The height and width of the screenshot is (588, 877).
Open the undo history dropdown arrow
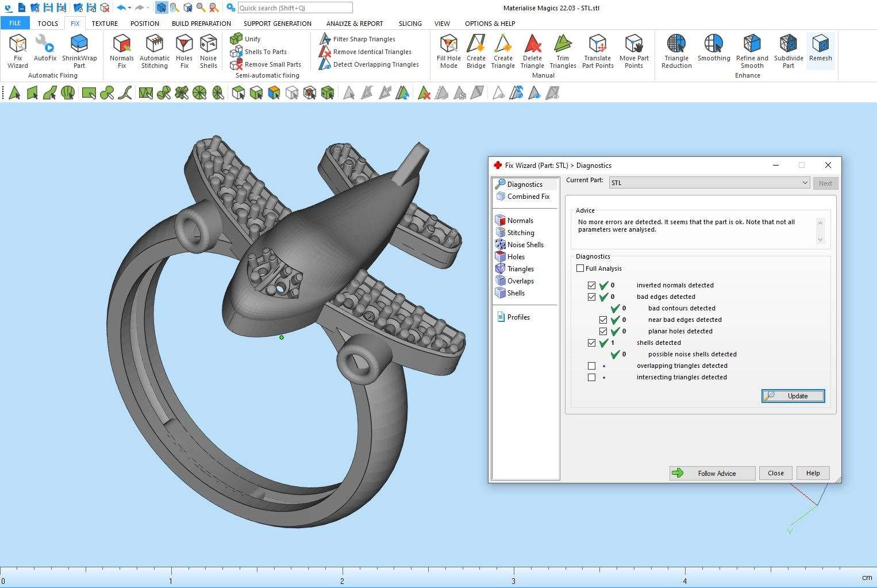tap(130, 8)
